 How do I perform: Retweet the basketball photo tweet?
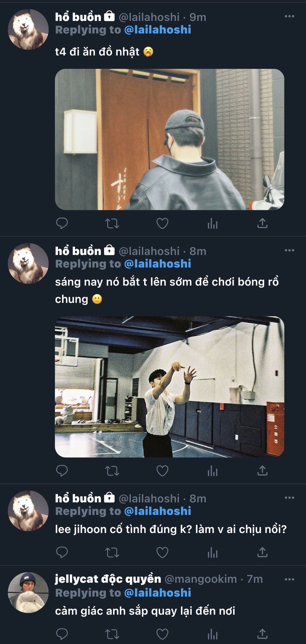pos(112,471)
